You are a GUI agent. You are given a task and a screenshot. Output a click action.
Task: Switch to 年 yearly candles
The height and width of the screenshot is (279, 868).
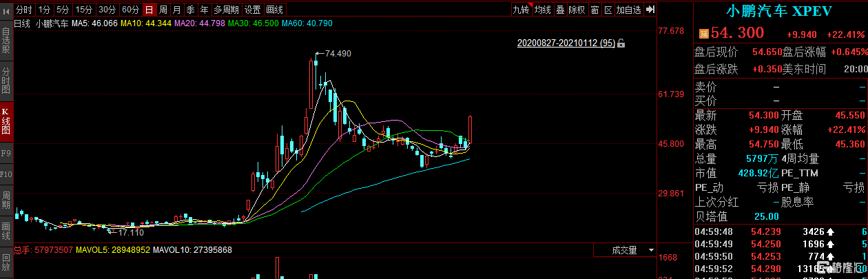[204, 10]
